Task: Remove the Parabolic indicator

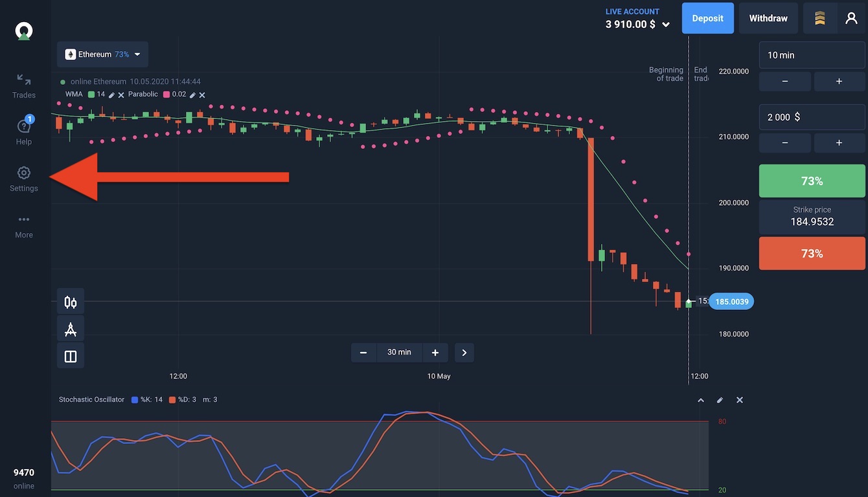Action: coord(202,94)
